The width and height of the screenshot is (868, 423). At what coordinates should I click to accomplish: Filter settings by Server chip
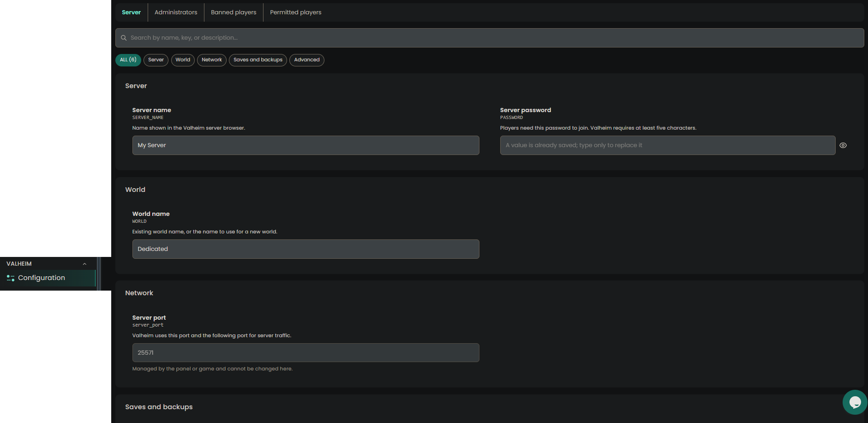click(x=156, y=60)
